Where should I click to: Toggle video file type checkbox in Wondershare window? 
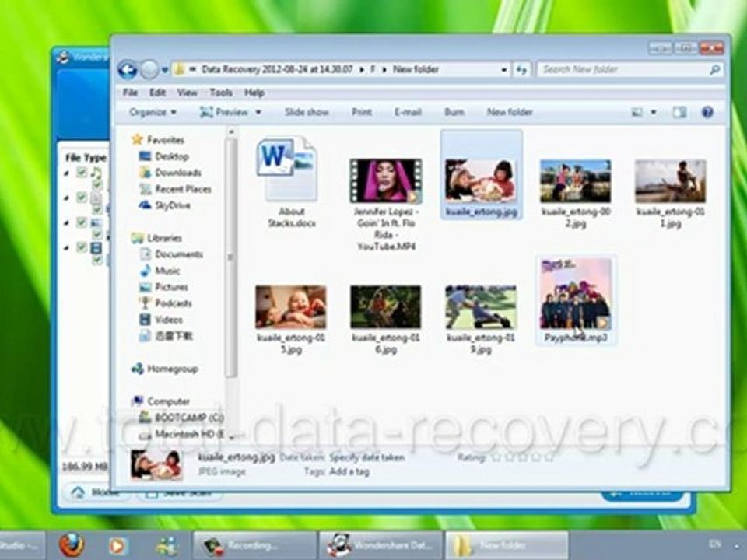(x=82, y=247)
